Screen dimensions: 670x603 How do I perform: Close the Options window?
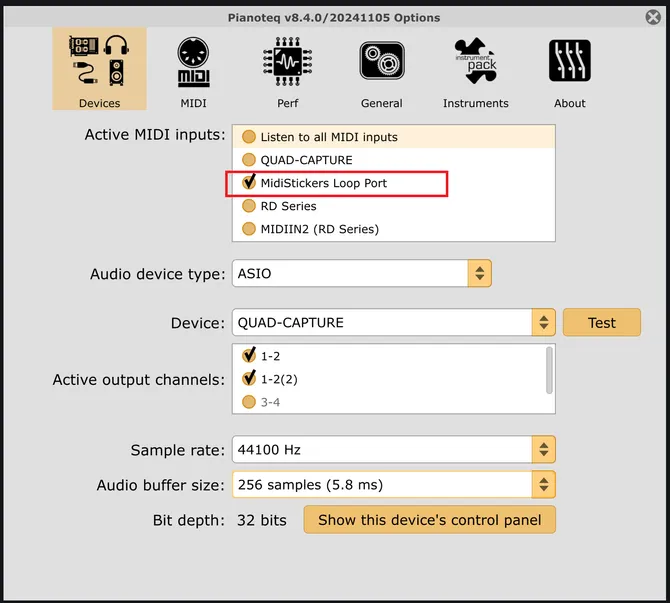pos(653,17)
